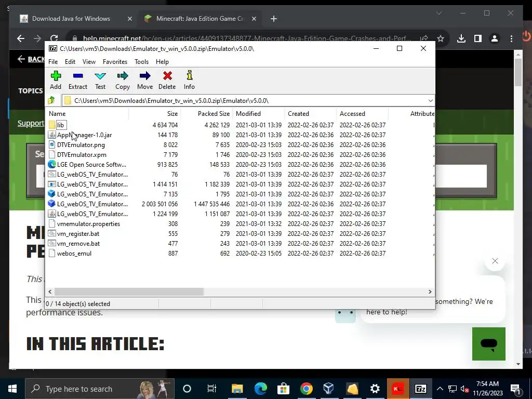Open File Explorer from the taskbar
Viewport: 532px width, 399px height.
(x=237, y=389)
